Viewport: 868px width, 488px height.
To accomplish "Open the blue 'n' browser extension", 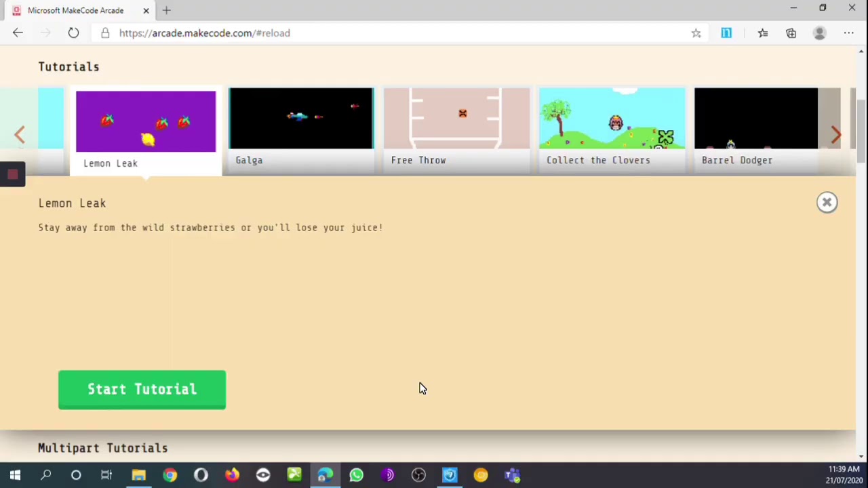I will click(x=726, y=33).
